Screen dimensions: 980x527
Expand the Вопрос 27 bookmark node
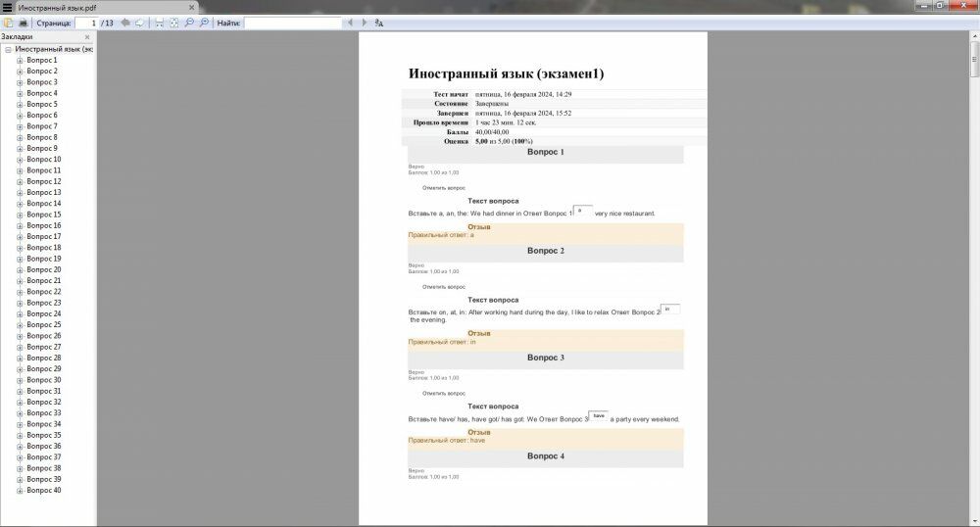tap(20, 347)
